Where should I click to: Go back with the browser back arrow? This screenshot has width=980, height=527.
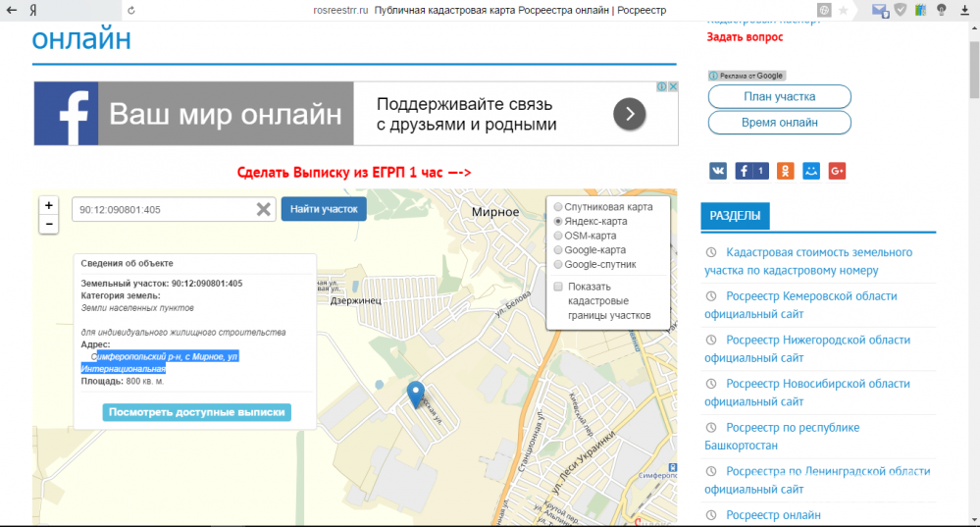pos(11,10)
